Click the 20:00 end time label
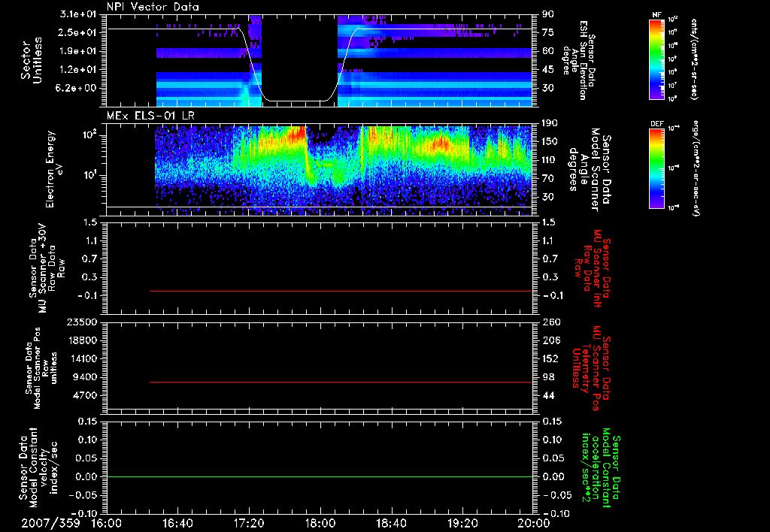 534,523
